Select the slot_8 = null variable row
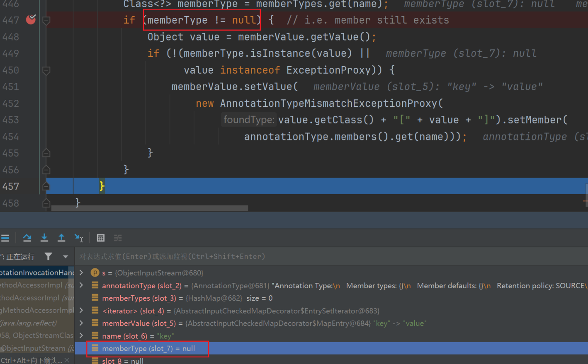Viewport: 588px width, 364px height. click(331, 360)
